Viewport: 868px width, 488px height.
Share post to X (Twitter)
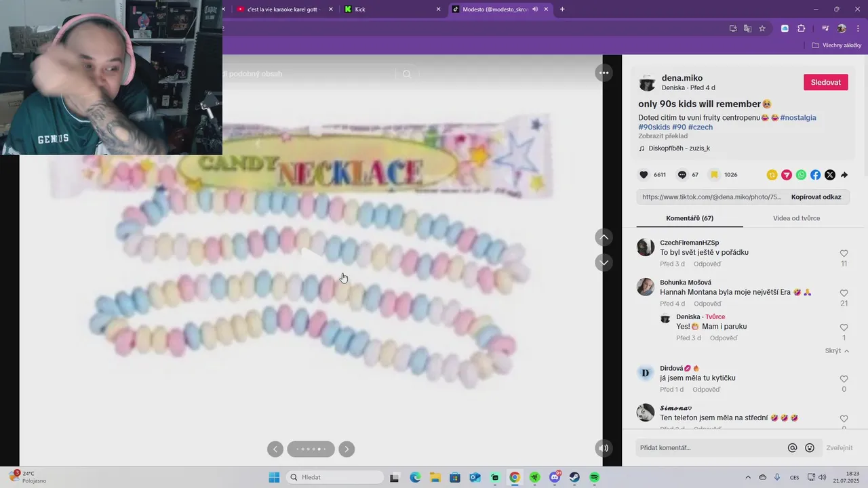pyautogui.click(x=830, y=175)
